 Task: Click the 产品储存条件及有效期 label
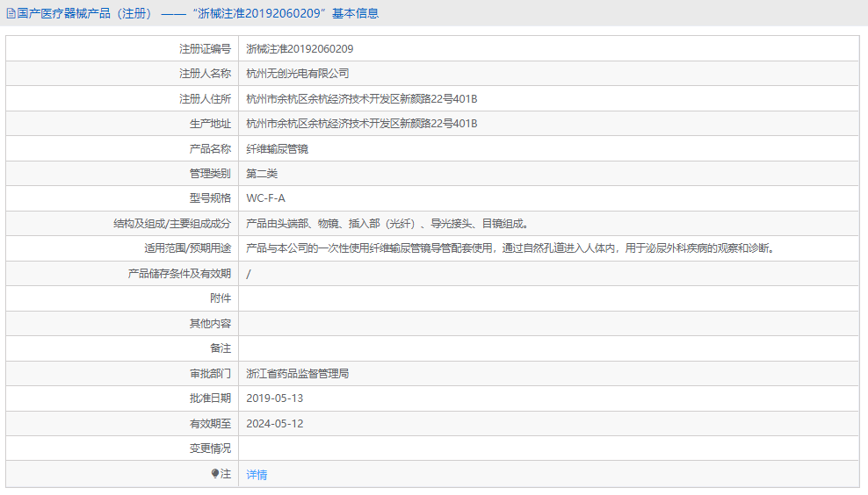coord(179,274)
